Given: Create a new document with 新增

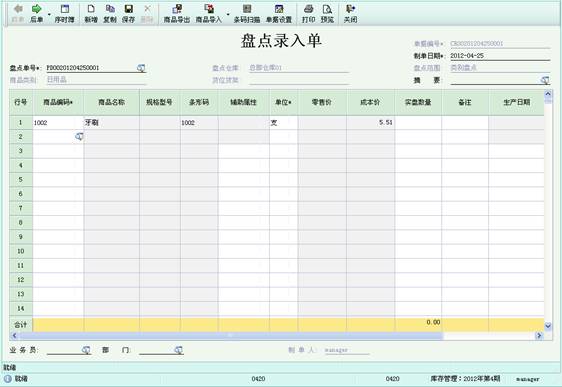Looking at the screenshot, I should coord(91,14).
